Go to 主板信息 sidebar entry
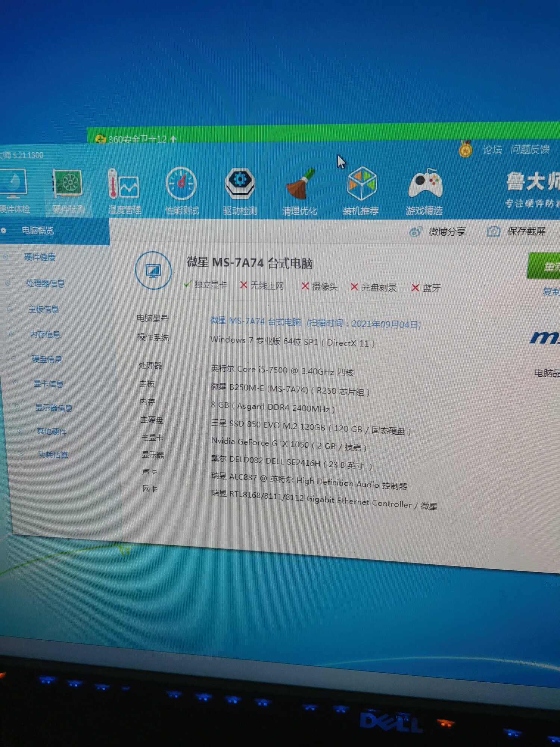The height and width of the screenshot is (747, 560). click(x=44, y=309)
